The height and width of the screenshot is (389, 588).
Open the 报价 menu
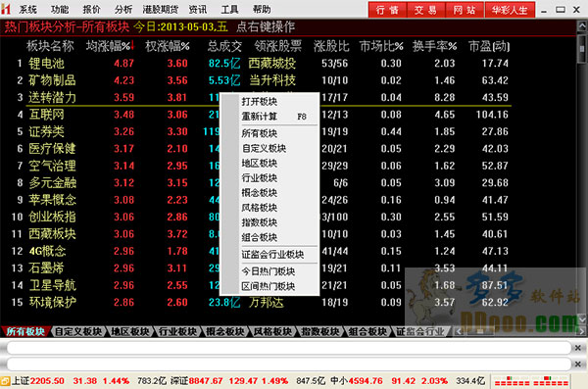coord(92,10)
